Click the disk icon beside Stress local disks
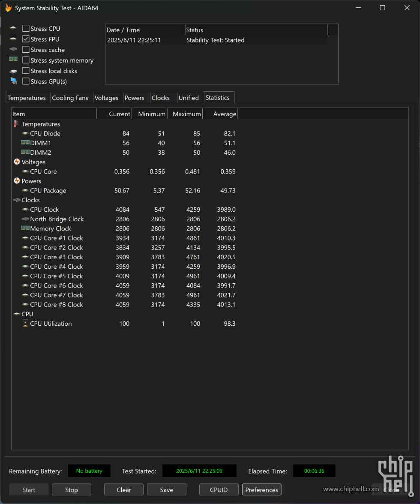 (x=13, y=71)
